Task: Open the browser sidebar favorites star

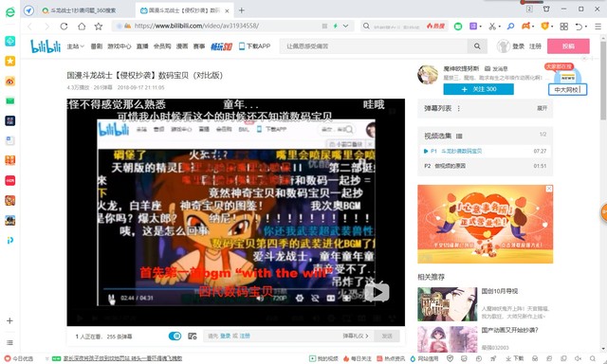Action: 10,61
